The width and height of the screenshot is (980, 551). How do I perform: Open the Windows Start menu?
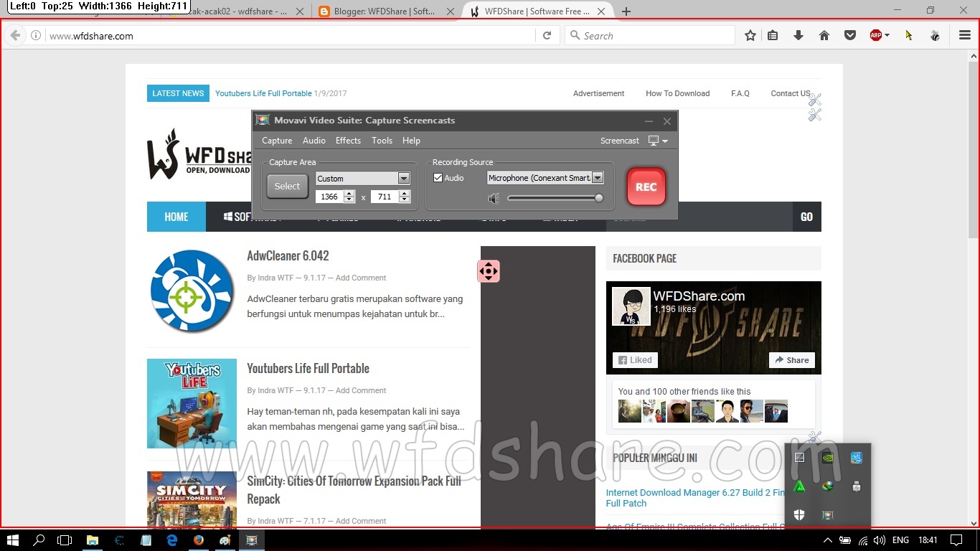[12, 540]
